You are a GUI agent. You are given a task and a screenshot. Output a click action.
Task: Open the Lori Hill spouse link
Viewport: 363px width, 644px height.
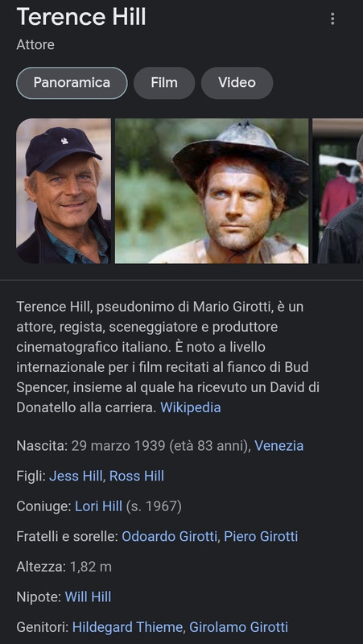(x=98, y=506)
